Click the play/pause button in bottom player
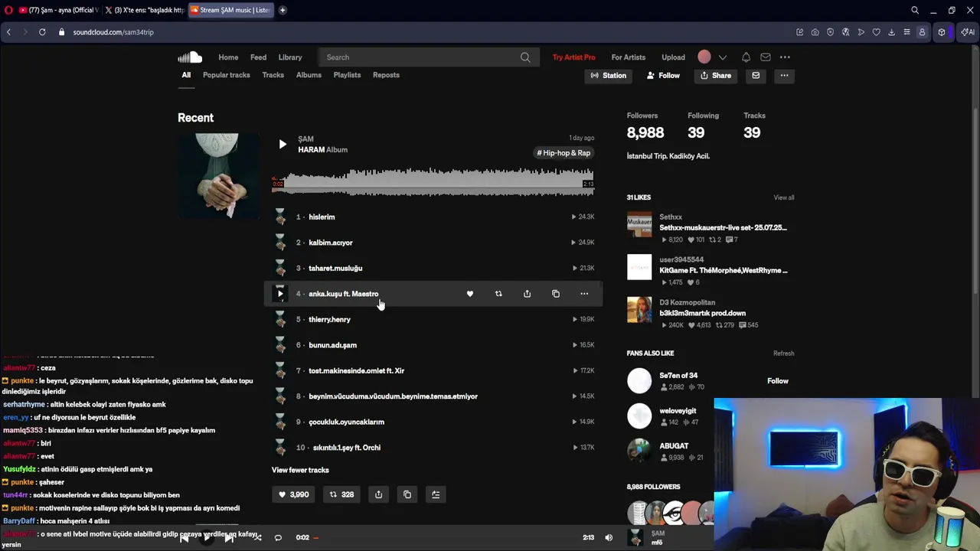 206,538
